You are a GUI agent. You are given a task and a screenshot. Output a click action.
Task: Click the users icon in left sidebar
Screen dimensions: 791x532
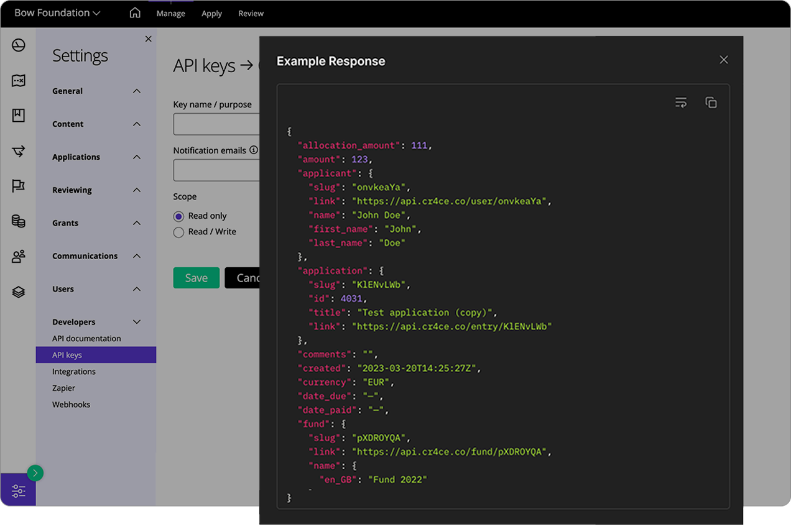pos(19,256)
